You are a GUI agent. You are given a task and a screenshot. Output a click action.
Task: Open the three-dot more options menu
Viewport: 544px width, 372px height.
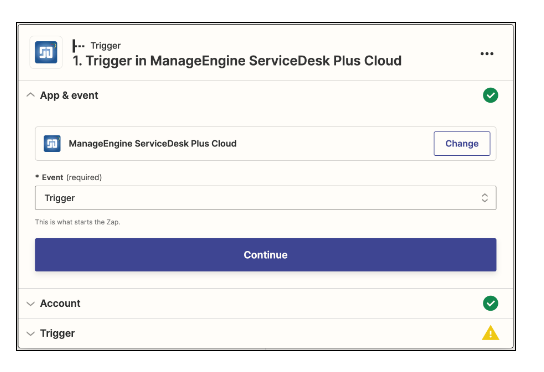pos(487,53)
